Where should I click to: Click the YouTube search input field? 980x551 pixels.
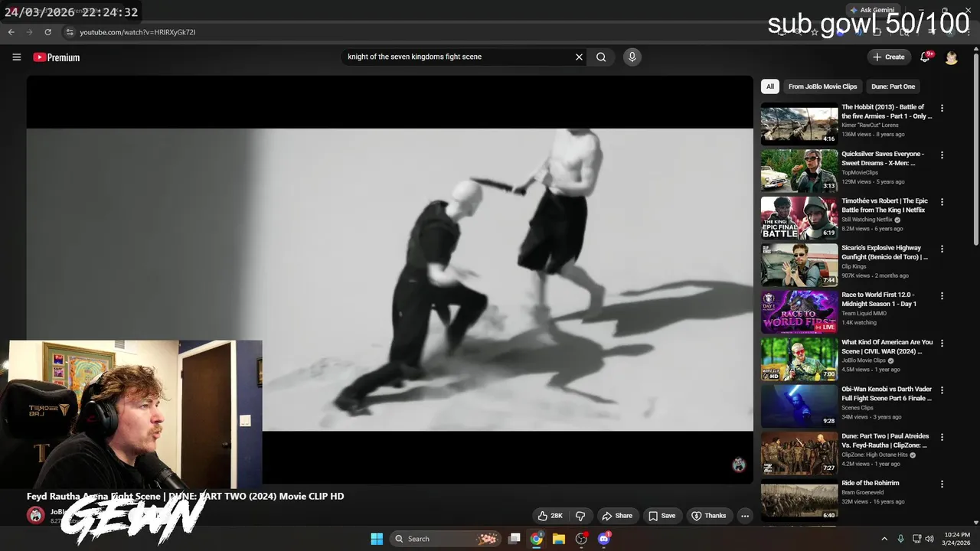pyautogui.click(x=458, y=57)
